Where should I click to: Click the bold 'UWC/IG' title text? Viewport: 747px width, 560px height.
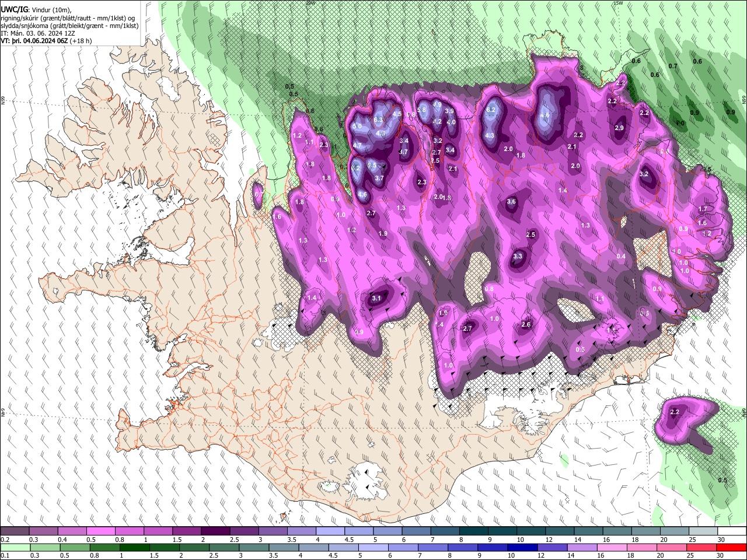click(x=14, y=9)
